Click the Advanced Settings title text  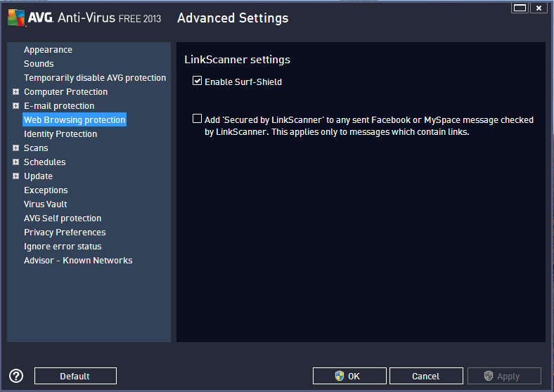click(x=233, y=18)
